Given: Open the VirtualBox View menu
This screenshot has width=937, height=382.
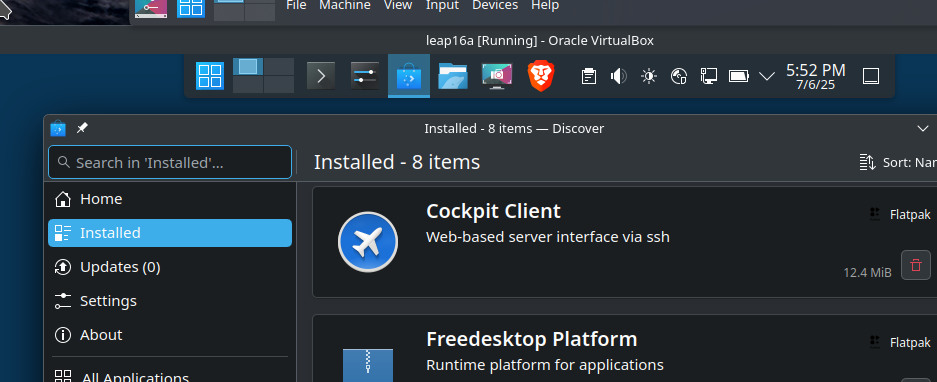Looking at the screenshot, I should pyautogui.click(x=398, y=5).
